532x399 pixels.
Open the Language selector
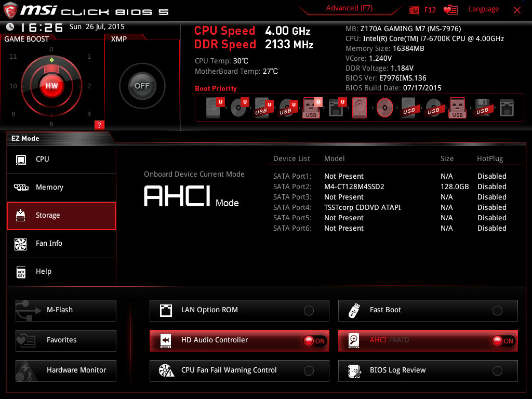pyautogui.click(x=484, y=9)
